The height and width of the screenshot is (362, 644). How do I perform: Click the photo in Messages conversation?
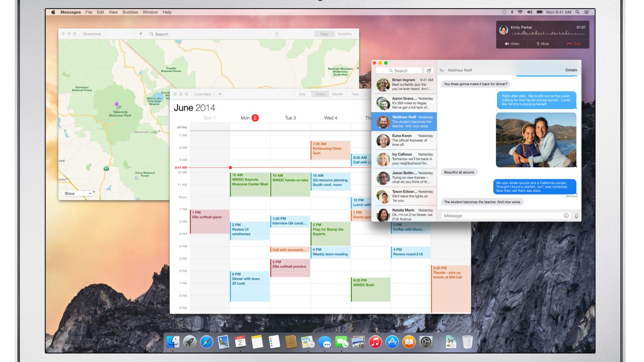536,139
